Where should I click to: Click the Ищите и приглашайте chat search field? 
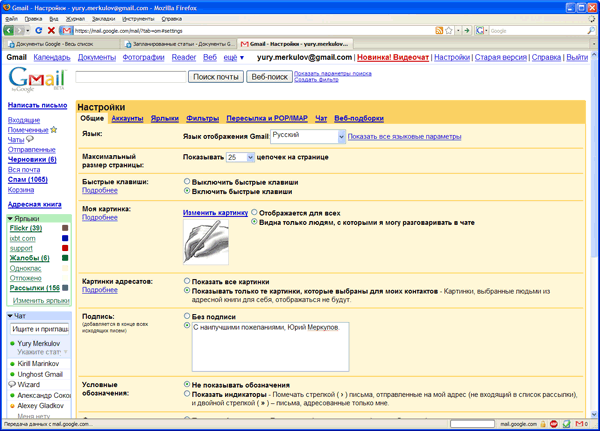pyautogui.click(x=40, y=329)
